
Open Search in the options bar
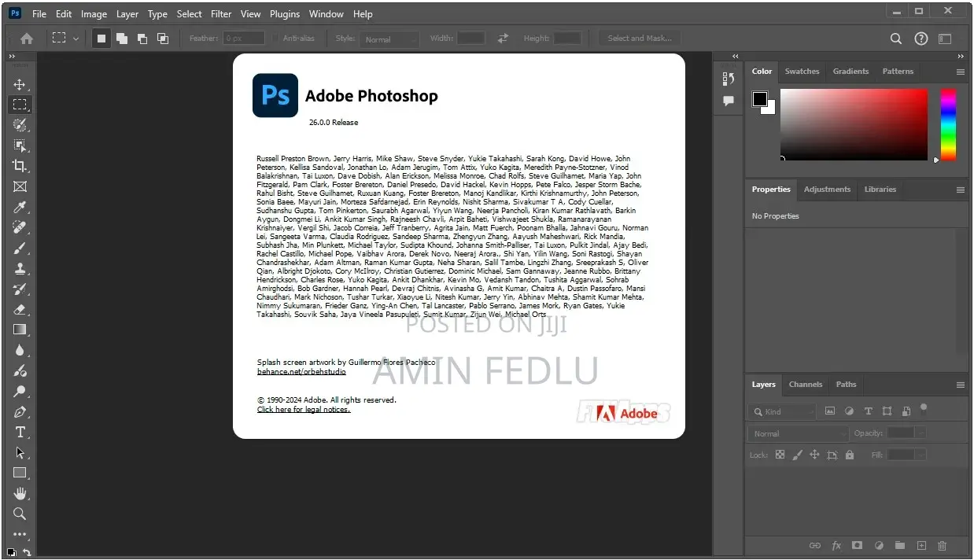[895, 38]
